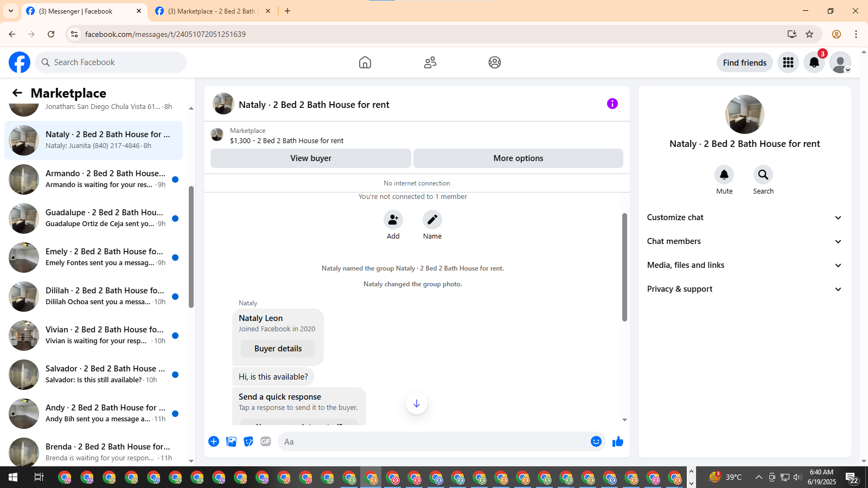
Task: Open the Salvador conversation
Action: (93, 375)
